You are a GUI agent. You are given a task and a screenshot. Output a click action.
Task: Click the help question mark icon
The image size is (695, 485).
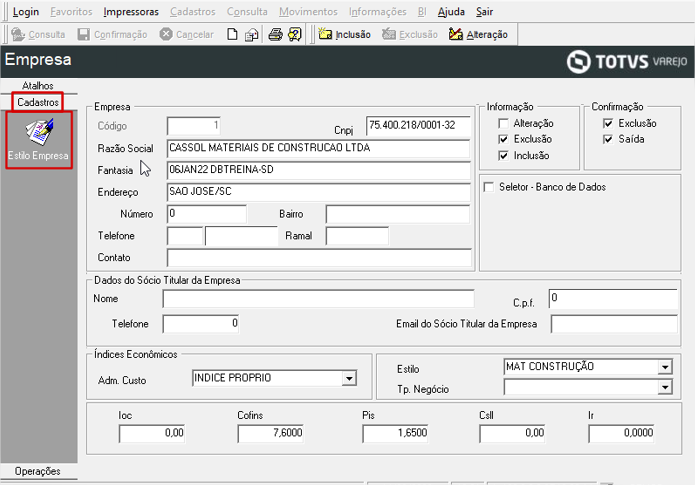click(x=295, y=34)
